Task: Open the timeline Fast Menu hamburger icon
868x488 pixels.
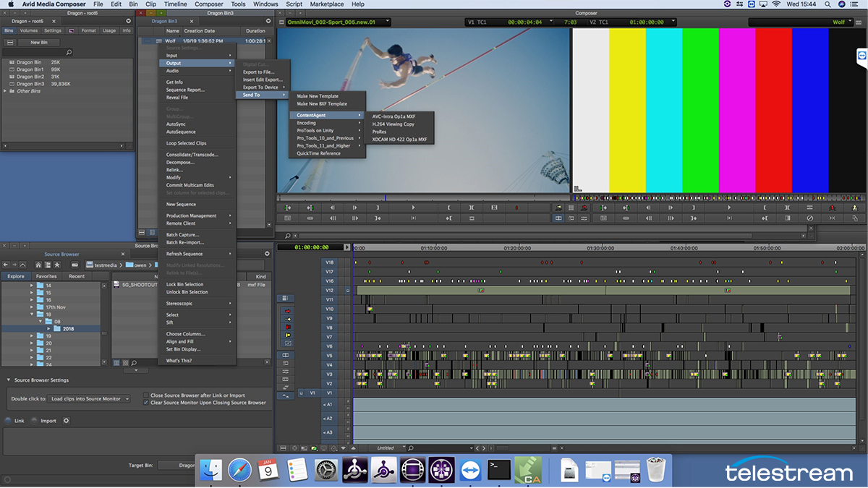Action: coord(283,448)
